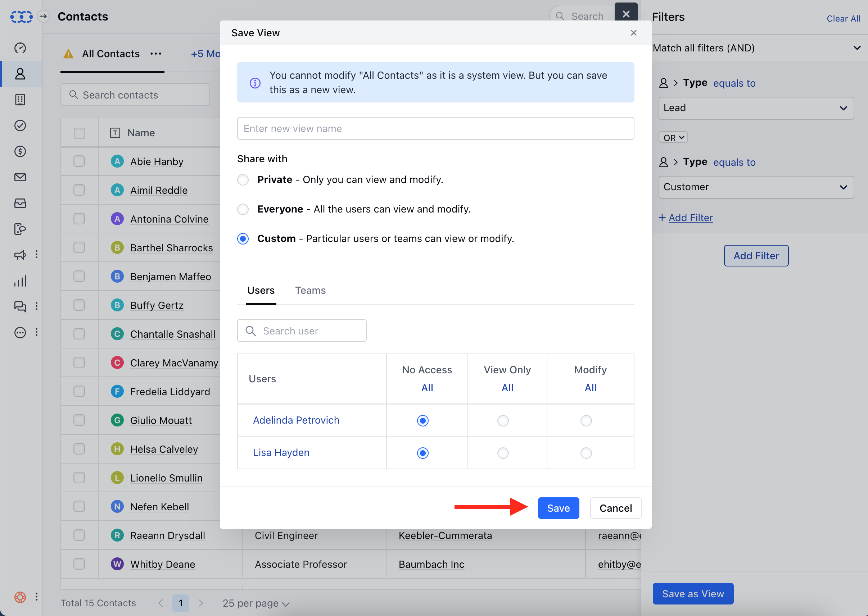This screenshot has height=616, width=868.
Task: Set all users to View Only
Action: click(x=507, y=388)
